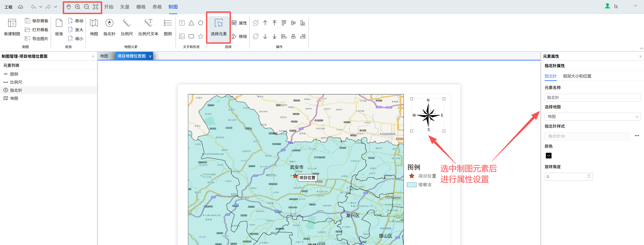644x245 pixels.
Task: Open the 选择地图 dropdown
Action: pos(592,117)
